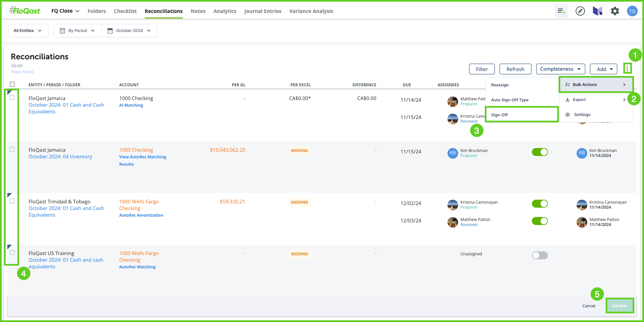The height and width of the screenshot is (322, 644).
Task: Choose Reassign from bulk actions
Action: [500, 85]
